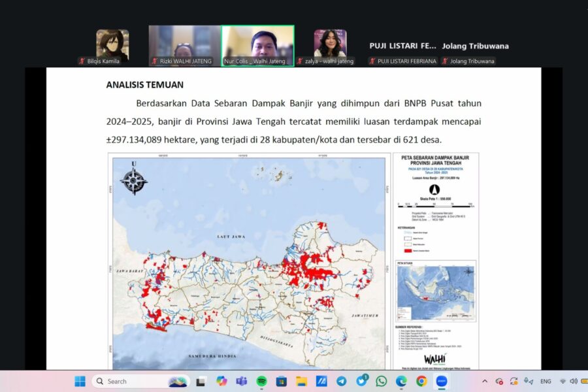Viewport: 588px width, 392px height.
Task: Click the volume icon in the system tray
Action: (574, 381)
